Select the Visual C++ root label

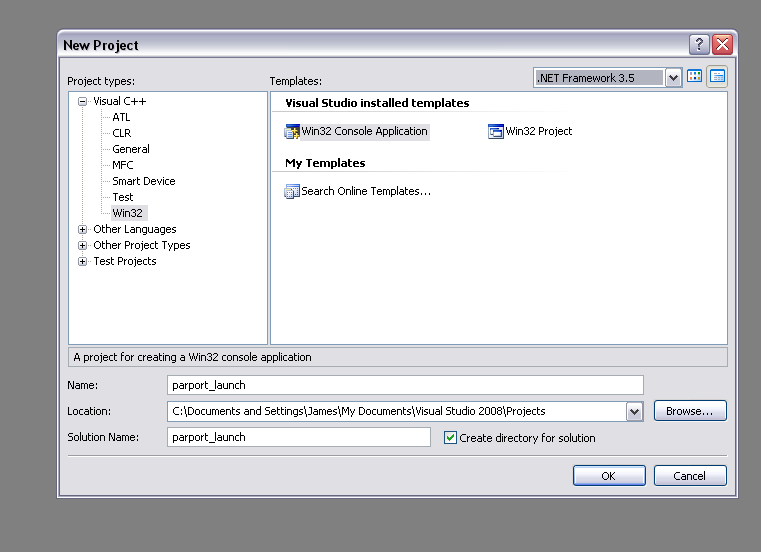[x=119, y=101]
